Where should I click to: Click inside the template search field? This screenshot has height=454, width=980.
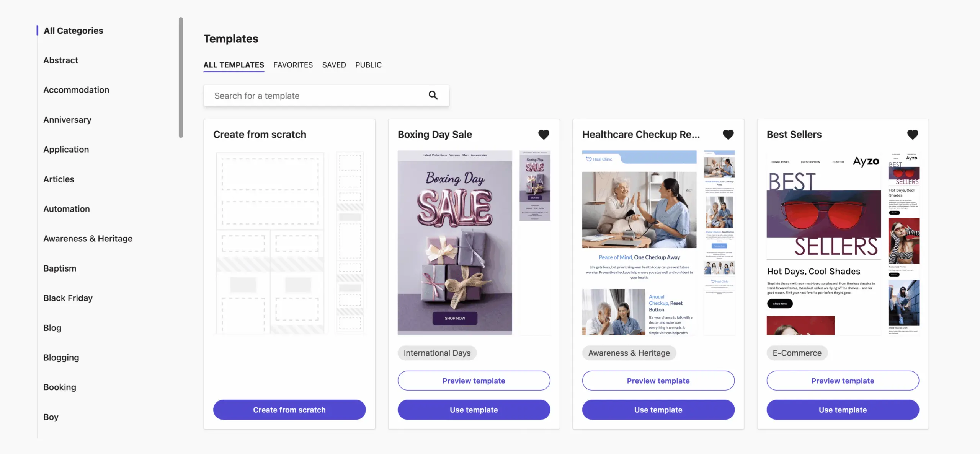(x=306, y=95)
